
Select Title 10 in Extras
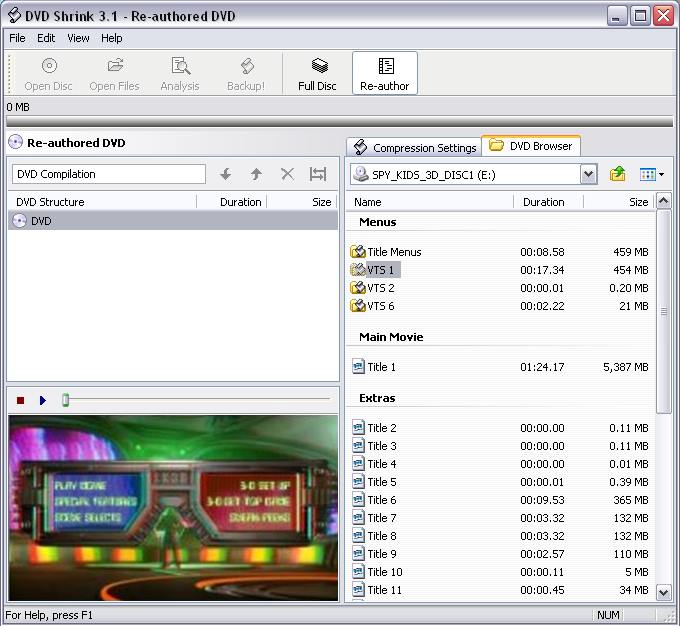377,572
